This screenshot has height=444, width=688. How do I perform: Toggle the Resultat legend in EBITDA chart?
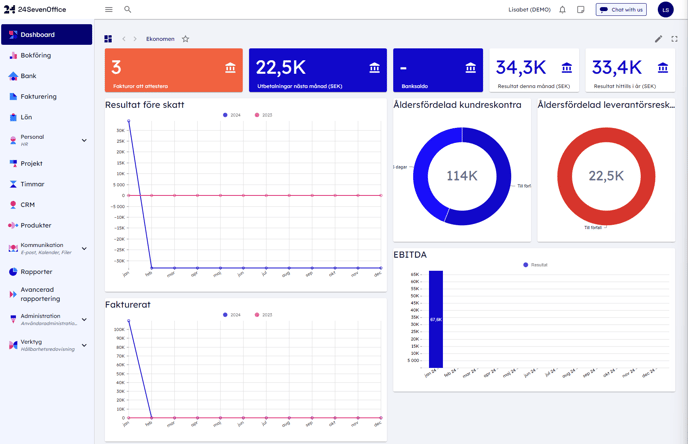pos(535,265)
